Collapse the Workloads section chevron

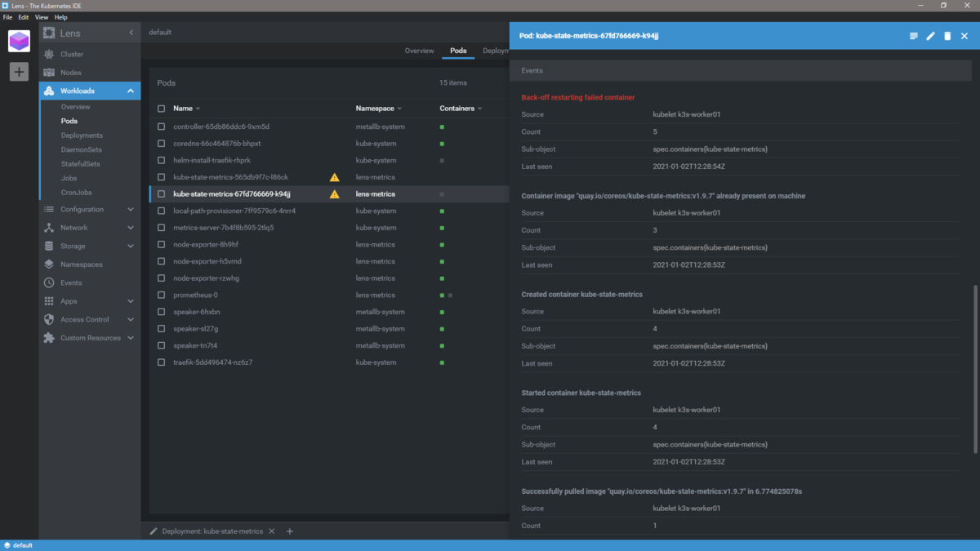click(x=131, y=91)
